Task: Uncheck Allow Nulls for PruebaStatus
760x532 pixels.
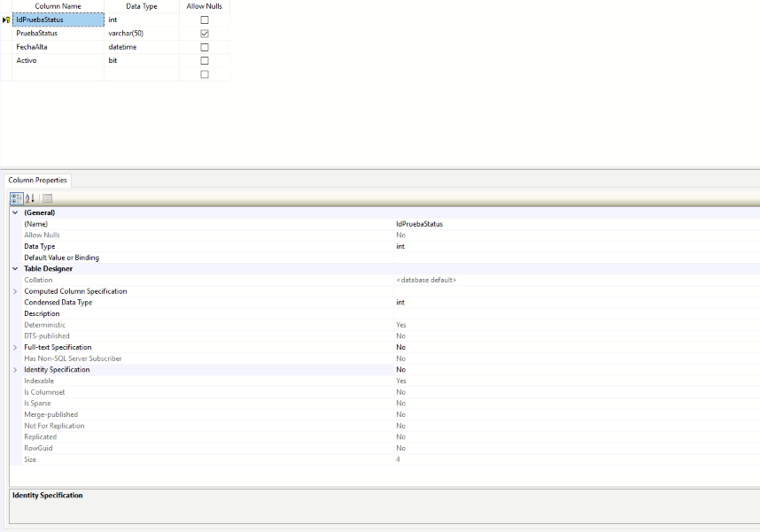Action: (x=205, y=34)
